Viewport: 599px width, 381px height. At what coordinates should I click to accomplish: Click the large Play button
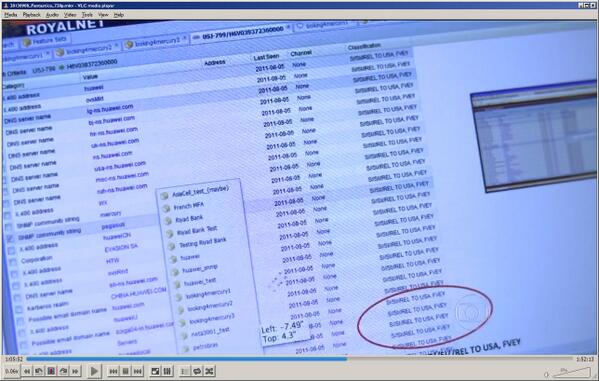[94, 371]
